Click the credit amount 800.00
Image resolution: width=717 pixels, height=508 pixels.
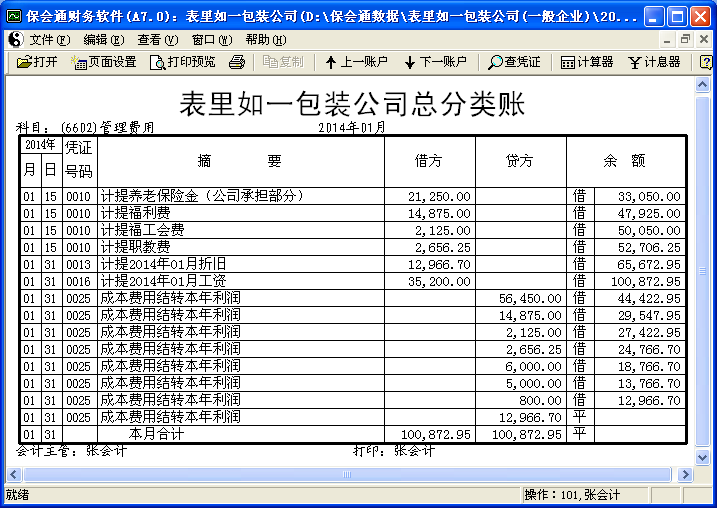pos(540,401)
